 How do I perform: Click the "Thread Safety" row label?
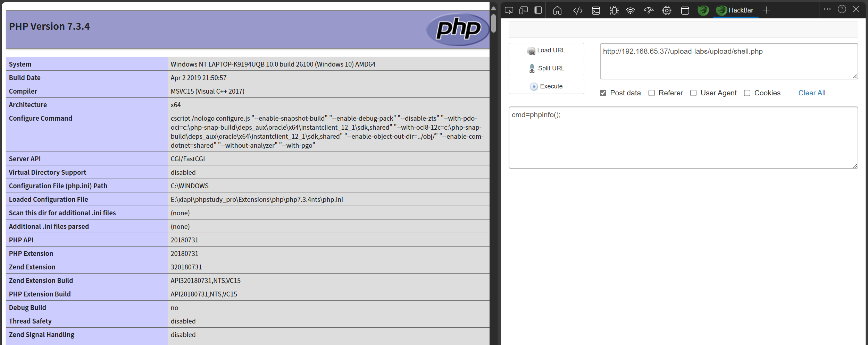click(30, 321)
